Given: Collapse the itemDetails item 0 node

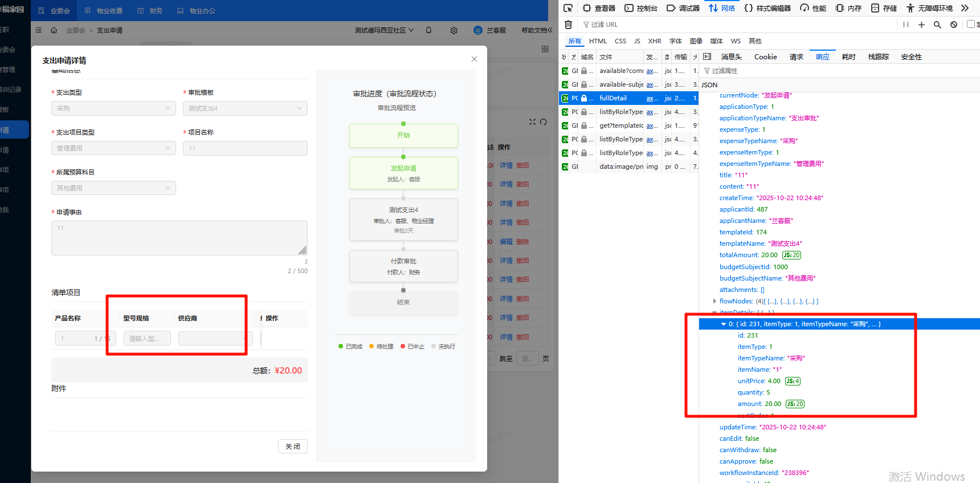Looking at the screenshot, I should click(x=724, y=324).
